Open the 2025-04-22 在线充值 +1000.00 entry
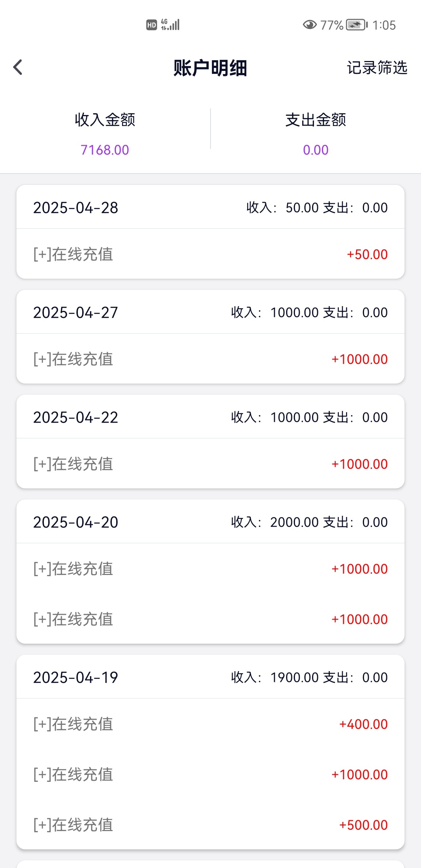Viewport: 421px width, 868px height. (210, 464)
